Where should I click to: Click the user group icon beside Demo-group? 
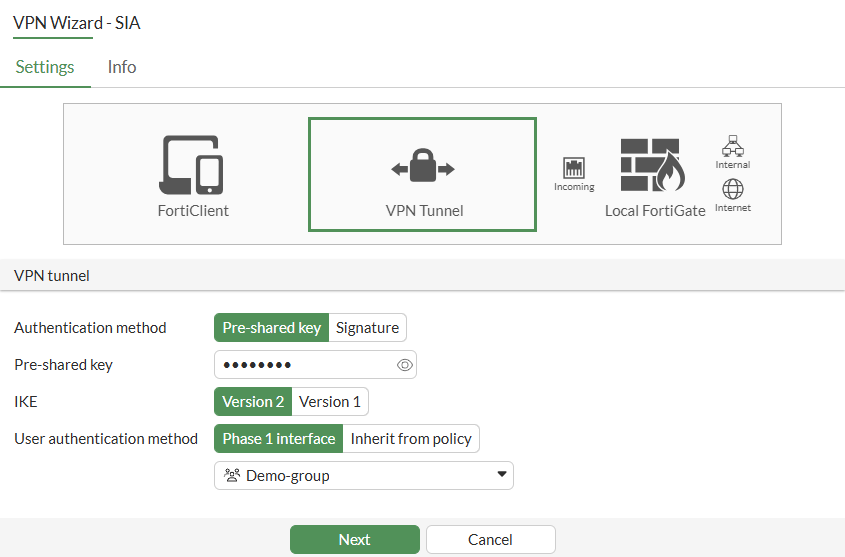[232, 475]
